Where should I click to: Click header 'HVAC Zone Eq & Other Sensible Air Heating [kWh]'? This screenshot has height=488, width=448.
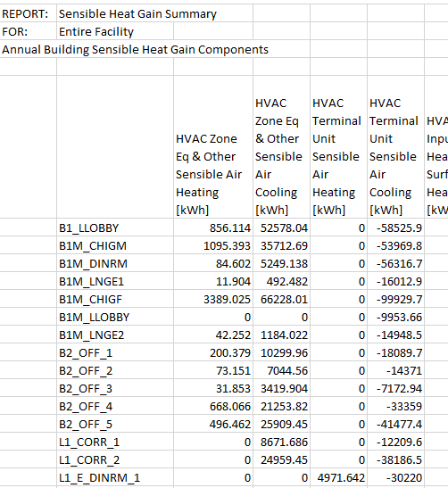coord(213,147)
